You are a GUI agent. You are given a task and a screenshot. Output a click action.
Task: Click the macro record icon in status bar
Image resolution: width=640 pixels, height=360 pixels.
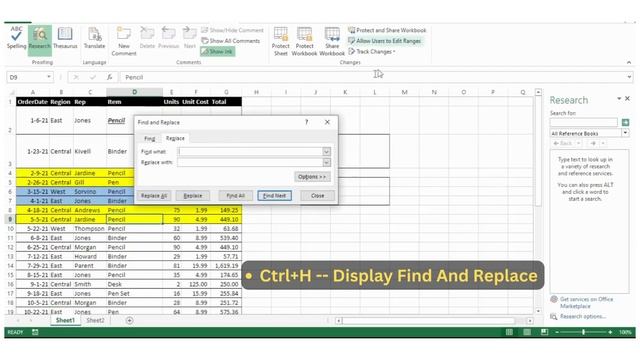[35, 332]
